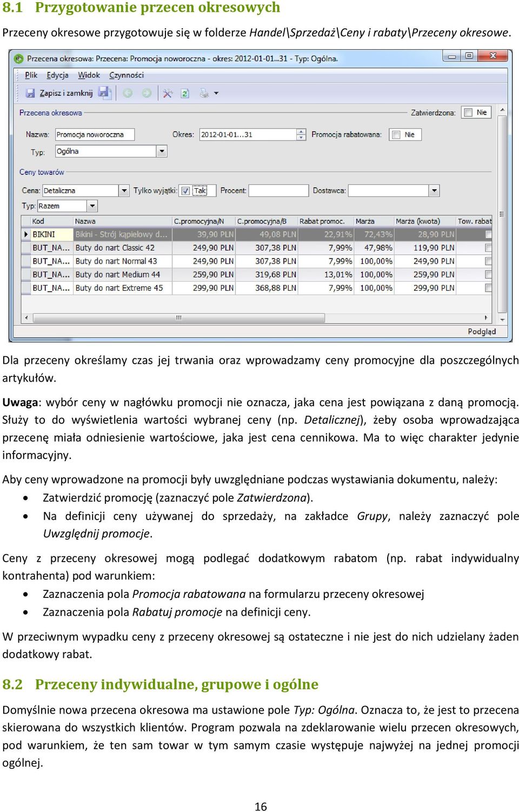Maximize the Przecena okresowa window

pos(469,56)
